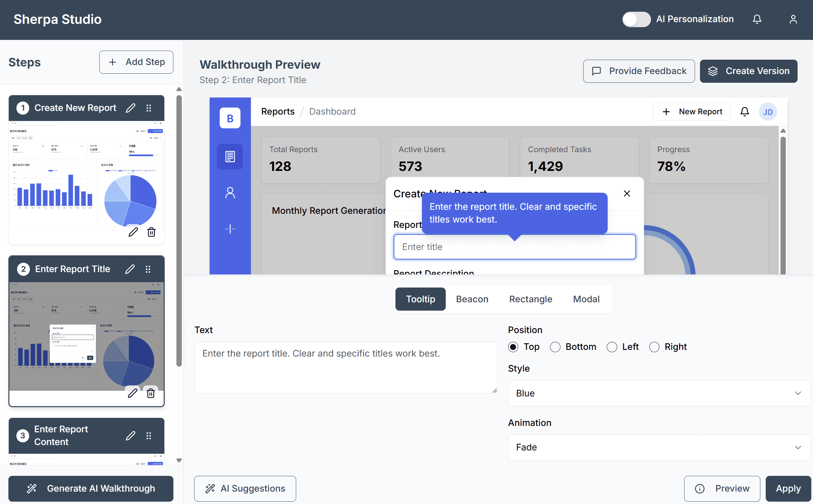This screenshot has height=504, width=813.
Task: Switch to the Tooltip tab
Action: pos(420,299)
